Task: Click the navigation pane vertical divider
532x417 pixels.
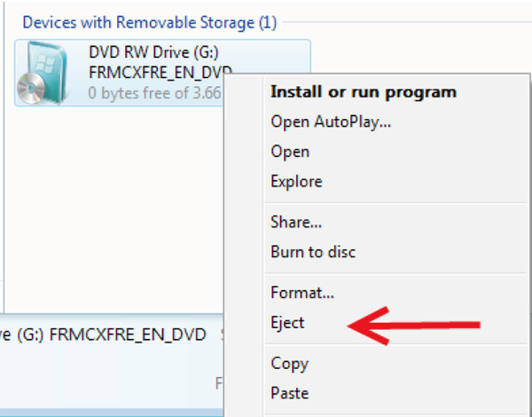Action: pos(4,153)
